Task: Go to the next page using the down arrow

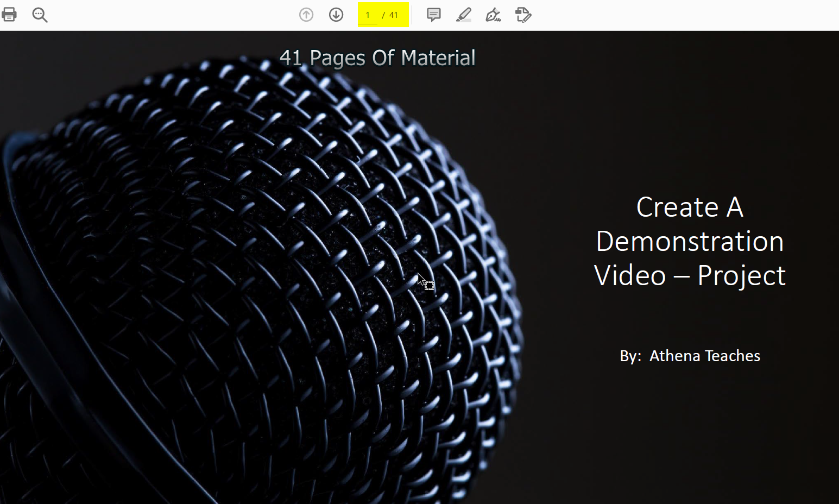Action: click(336, 15)
